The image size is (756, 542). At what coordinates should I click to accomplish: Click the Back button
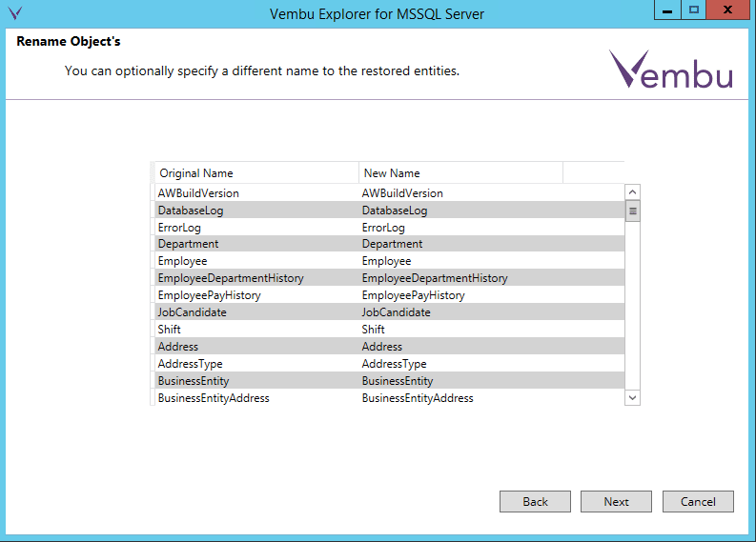(x=535, y=502)
